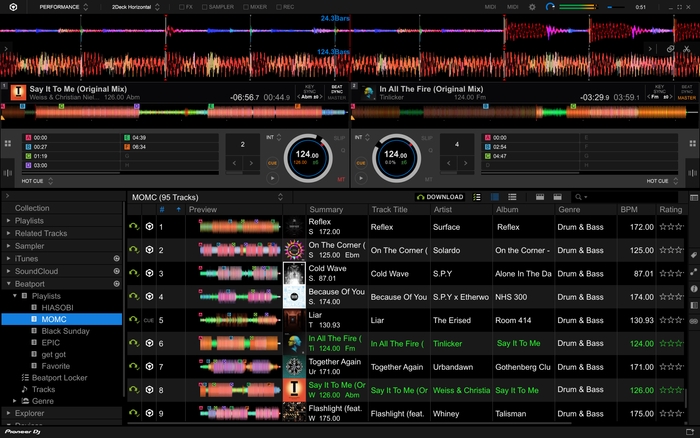This screenshot has width=700, height=438.
Task: Click the load icon for Reflex track
Action: pyautogui.click(x=134, y=227)
